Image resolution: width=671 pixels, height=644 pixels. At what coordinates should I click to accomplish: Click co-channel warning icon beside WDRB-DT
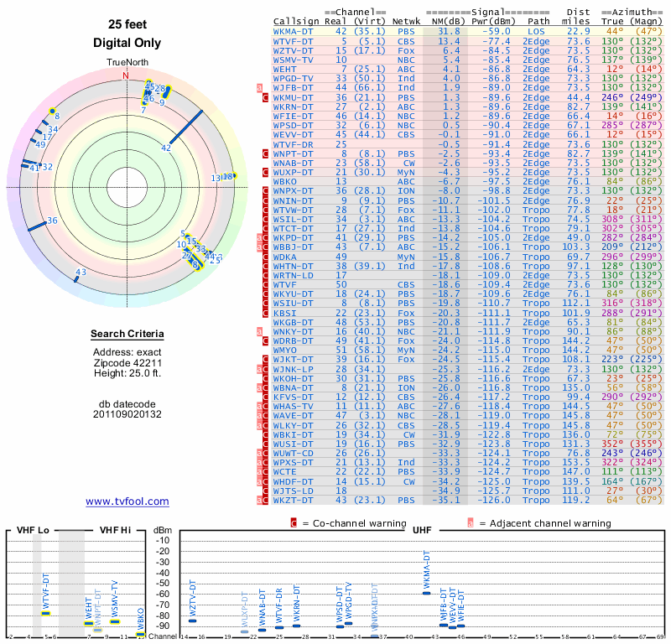[266, 341]
